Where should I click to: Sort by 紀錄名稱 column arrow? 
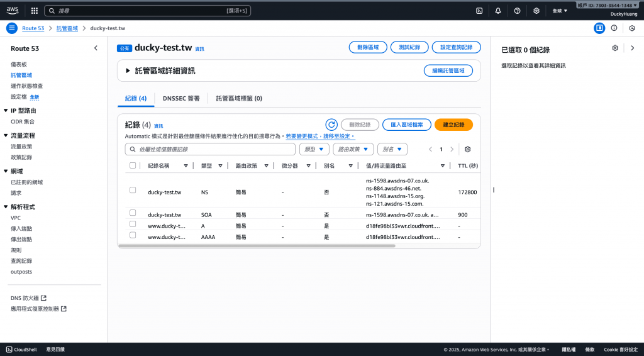[x=186, y=166]
